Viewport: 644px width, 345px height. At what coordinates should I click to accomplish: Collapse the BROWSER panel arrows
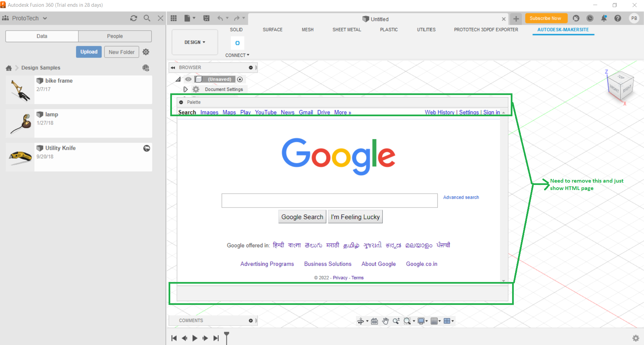[173, 68]
